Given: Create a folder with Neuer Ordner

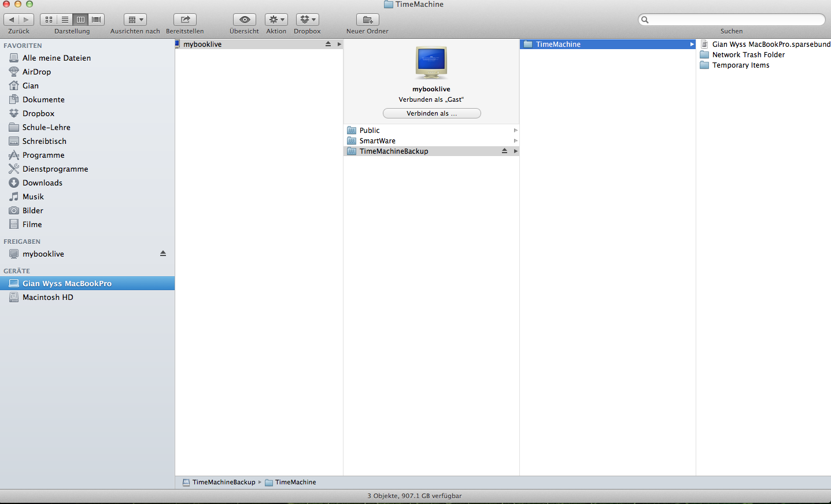Looking at the screenshot, I should tap(368, 20).
